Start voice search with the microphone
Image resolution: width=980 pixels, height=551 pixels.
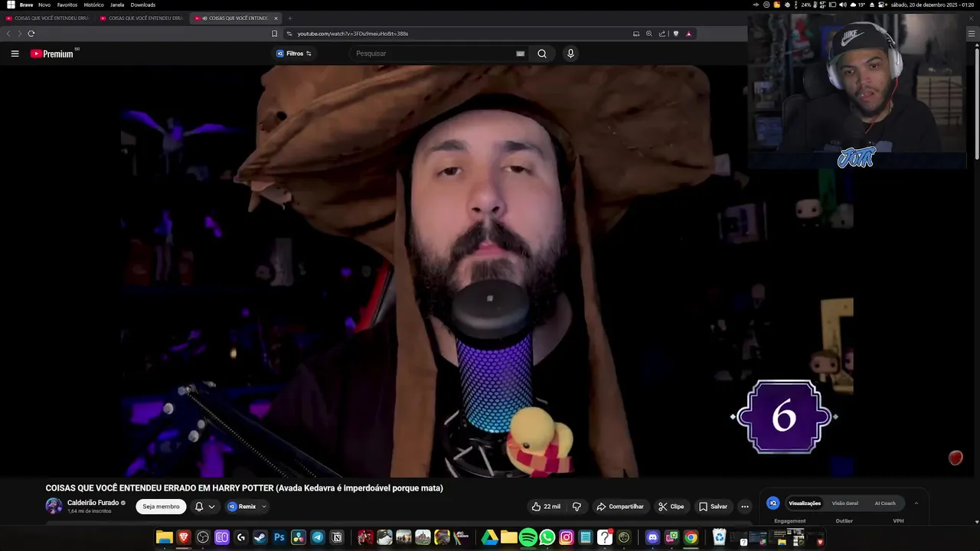(x=570, y=54)
